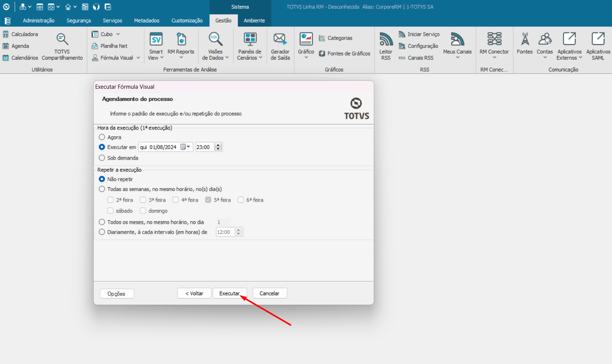The height and width of the screenshot is (364, 612).
Task: Open the Agenda utility
Action: pos(16,46)
